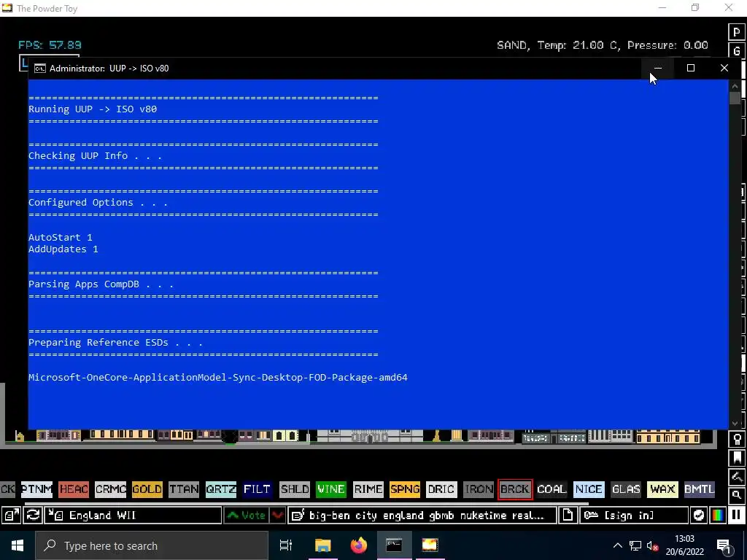Click the FPS: 57.89 readout
The height and width of the screenshot is (560, 747).
pos(50,44)
